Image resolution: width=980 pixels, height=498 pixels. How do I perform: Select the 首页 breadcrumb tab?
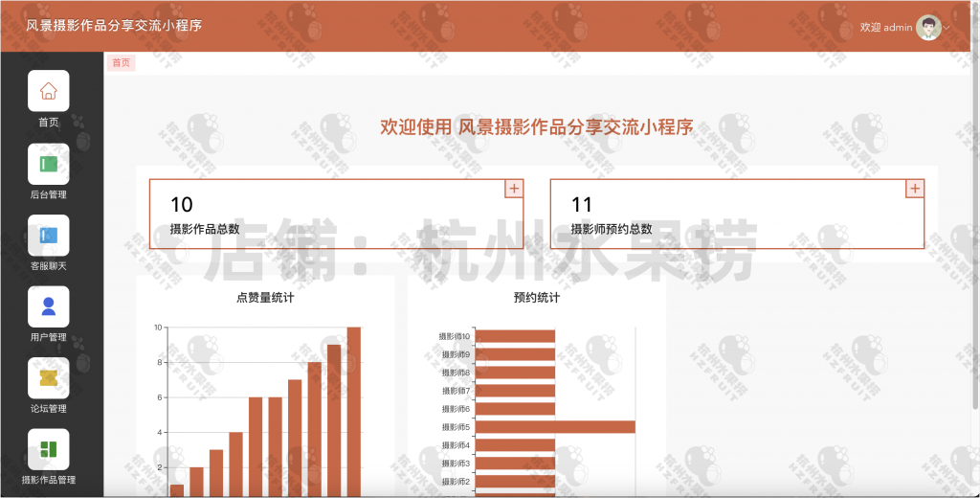coord(122,62)
